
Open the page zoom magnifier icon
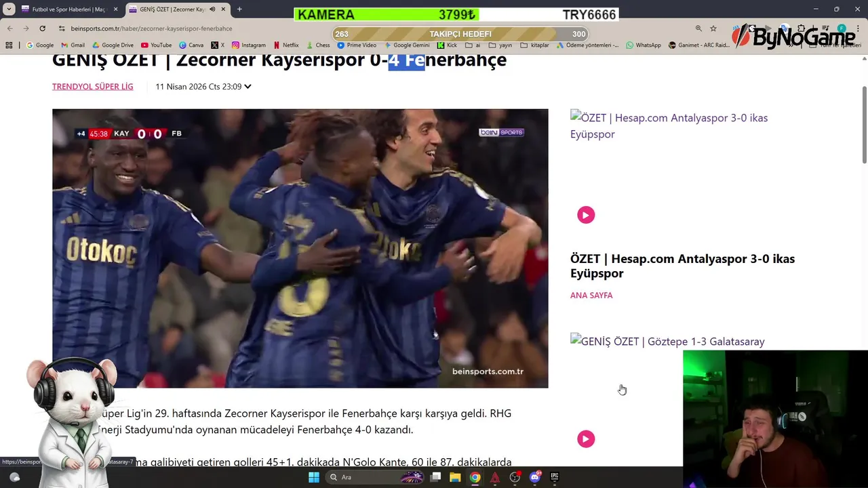pos(698,28)
